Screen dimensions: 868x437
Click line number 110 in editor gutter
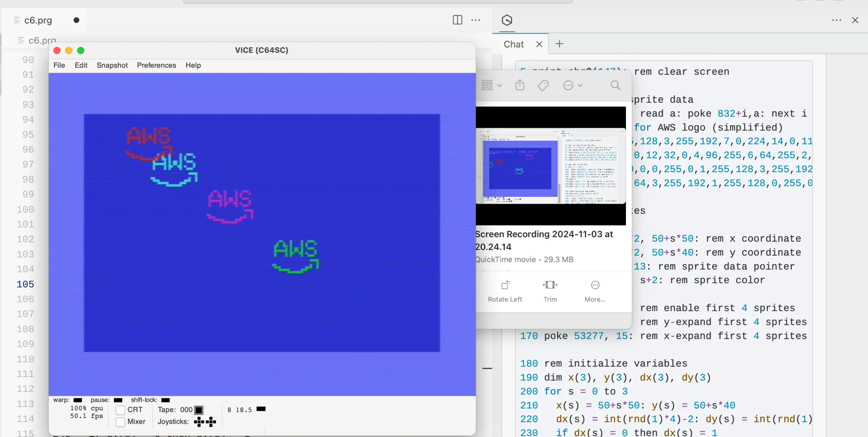click(x=25, y=359)
